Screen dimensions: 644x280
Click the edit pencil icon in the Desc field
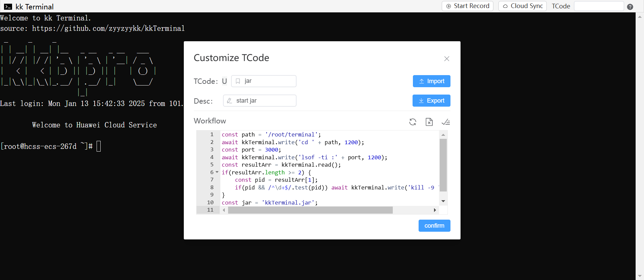coord(229,101)
